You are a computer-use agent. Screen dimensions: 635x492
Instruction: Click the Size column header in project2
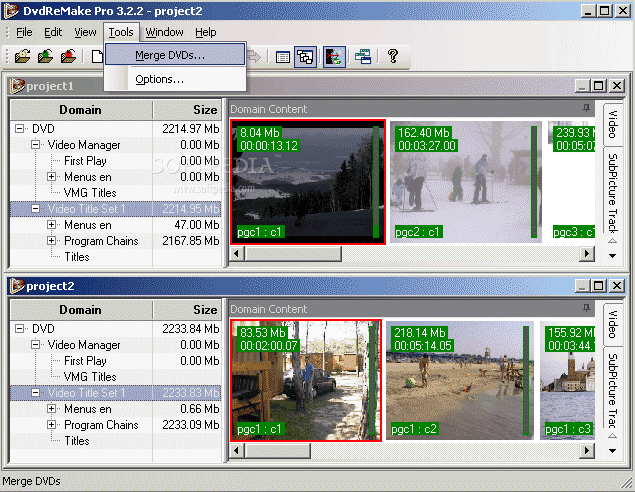187,310
